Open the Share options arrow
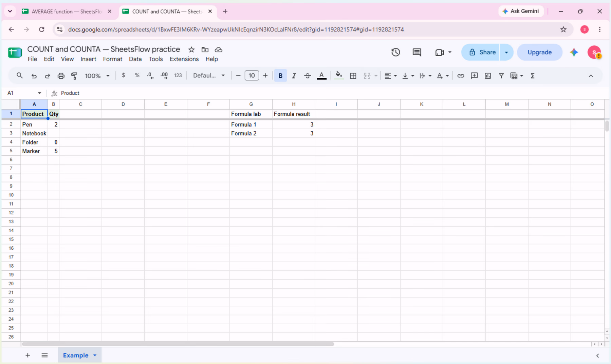 click(x=506, y=52)
